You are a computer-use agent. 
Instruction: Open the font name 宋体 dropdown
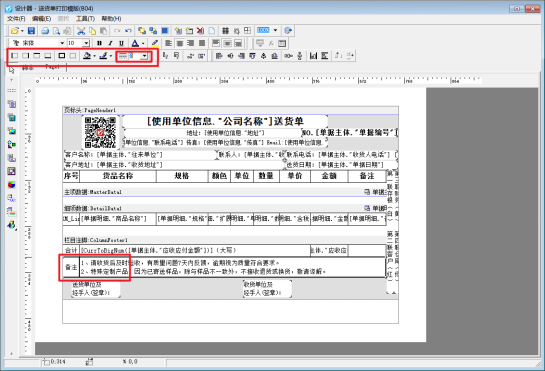click(x=62, y=43)
